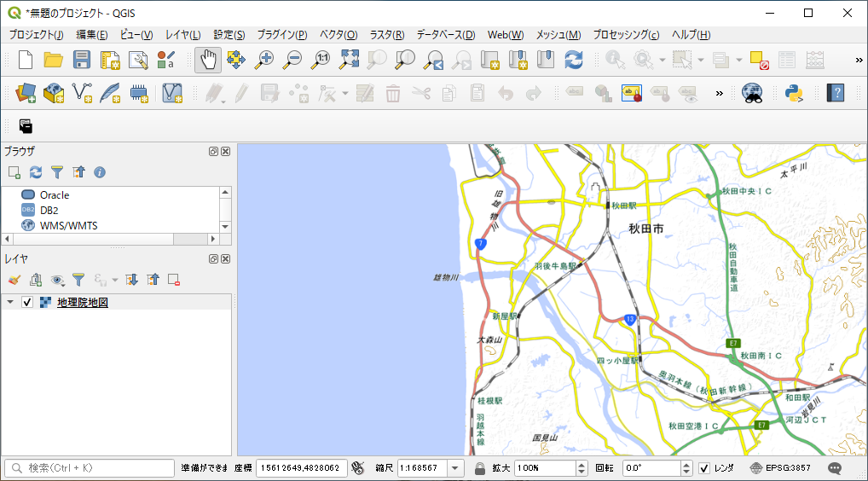Click the New GeoPackage Layer icon
Image resolution: width=868 pixels, height=481 pixels.
pos(54,93)
